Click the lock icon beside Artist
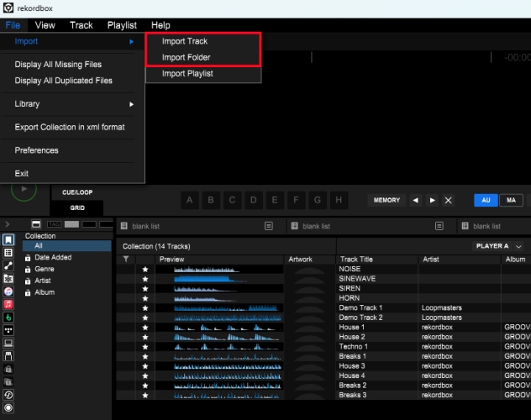The height and width of the screenshot is (420, 531). [x=28, y=281]
